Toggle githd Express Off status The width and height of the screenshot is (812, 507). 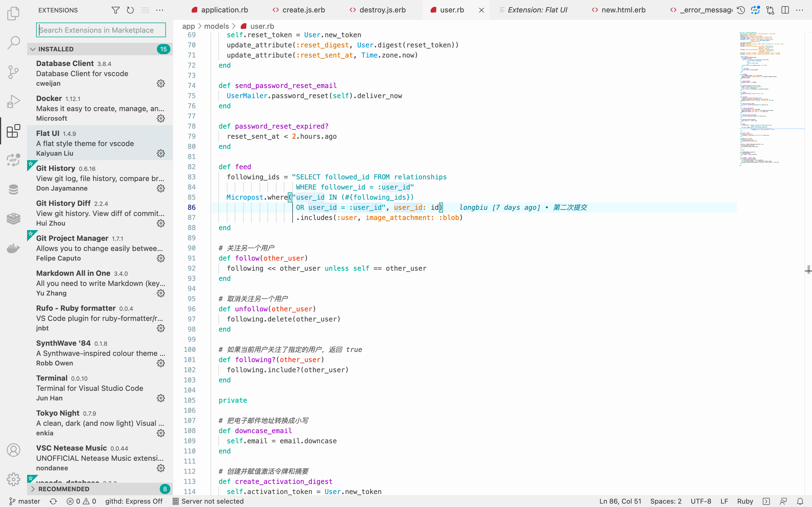point(134,501)
